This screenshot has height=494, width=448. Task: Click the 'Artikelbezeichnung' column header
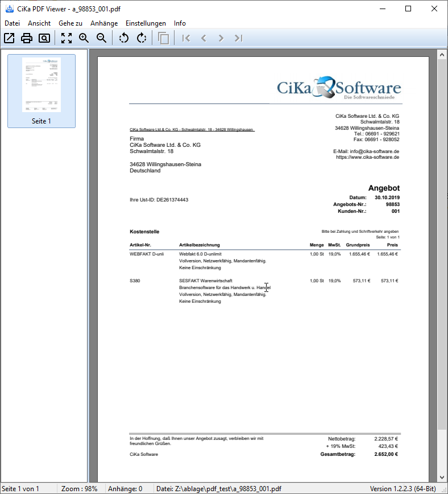(x=200, y=245)
